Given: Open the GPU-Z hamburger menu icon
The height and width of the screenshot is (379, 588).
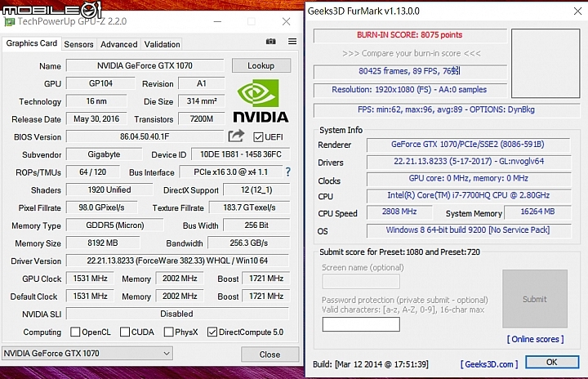Looking at the screenshot, I should click(x=292, y=42).
